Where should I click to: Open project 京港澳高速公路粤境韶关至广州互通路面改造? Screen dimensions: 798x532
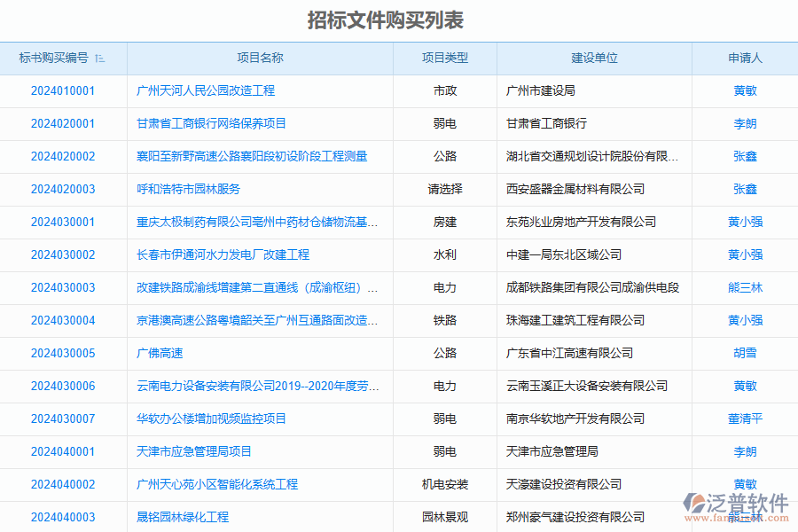(257, 321)
